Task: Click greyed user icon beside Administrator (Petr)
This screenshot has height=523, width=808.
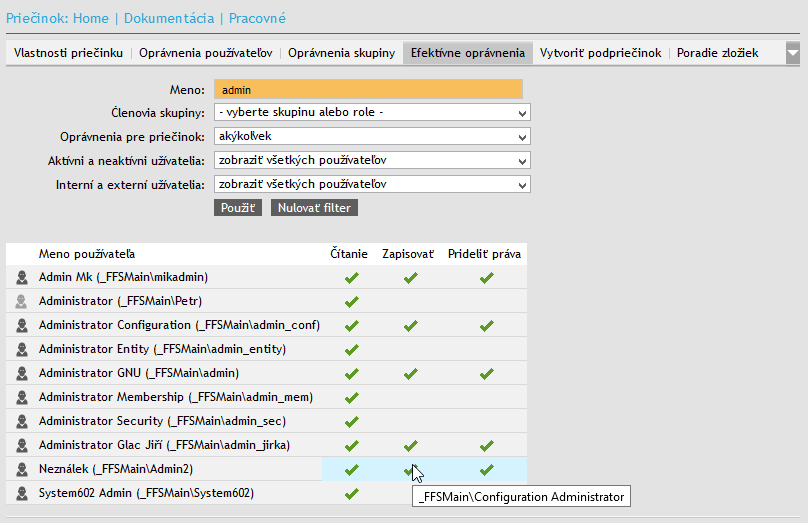Action: (22, 301)
